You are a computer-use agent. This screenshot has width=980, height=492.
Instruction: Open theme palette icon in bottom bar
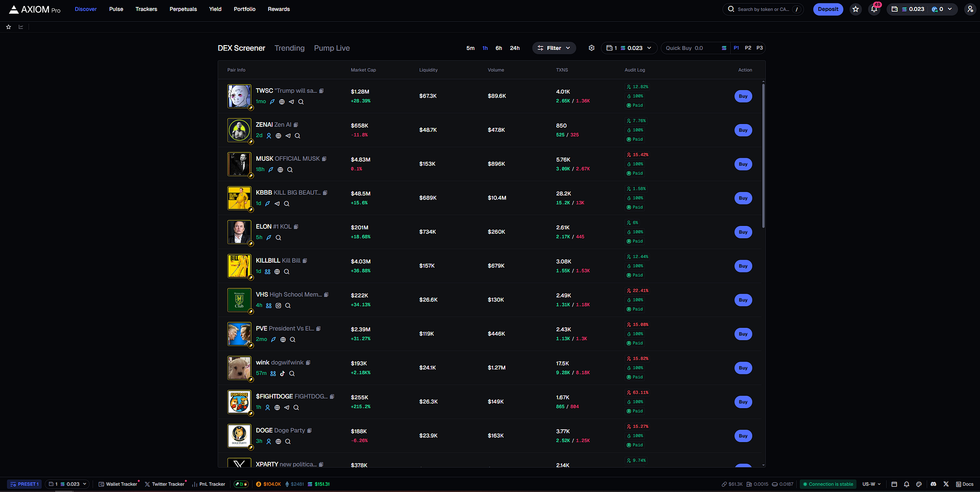coord(919,484)
